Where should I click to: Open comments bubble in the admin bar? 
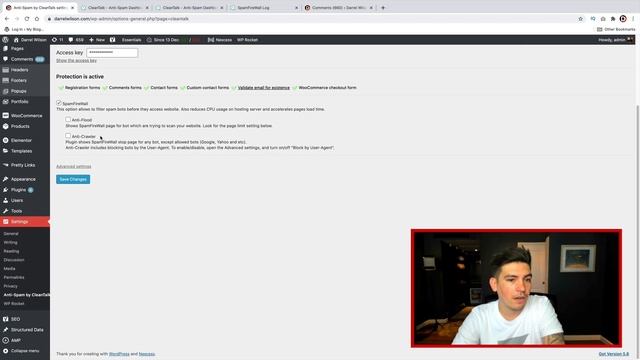click(x=76, y=40)
